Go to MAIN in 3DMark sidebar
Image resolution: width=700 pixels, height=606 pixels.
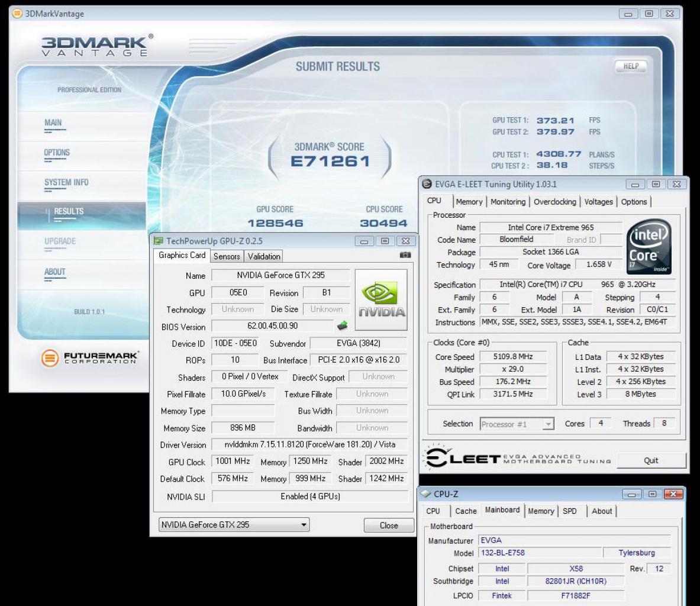(53, 123)
